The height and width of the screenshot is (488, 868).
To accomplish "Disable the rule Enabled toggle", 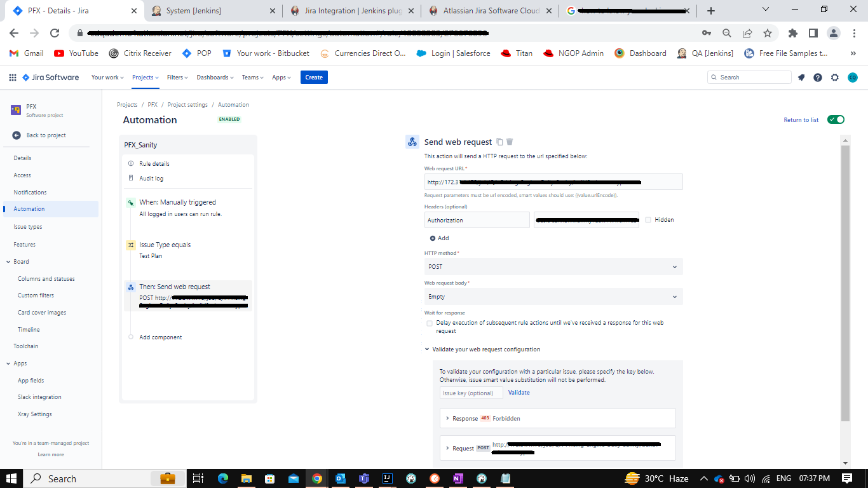I will (836, 119).
